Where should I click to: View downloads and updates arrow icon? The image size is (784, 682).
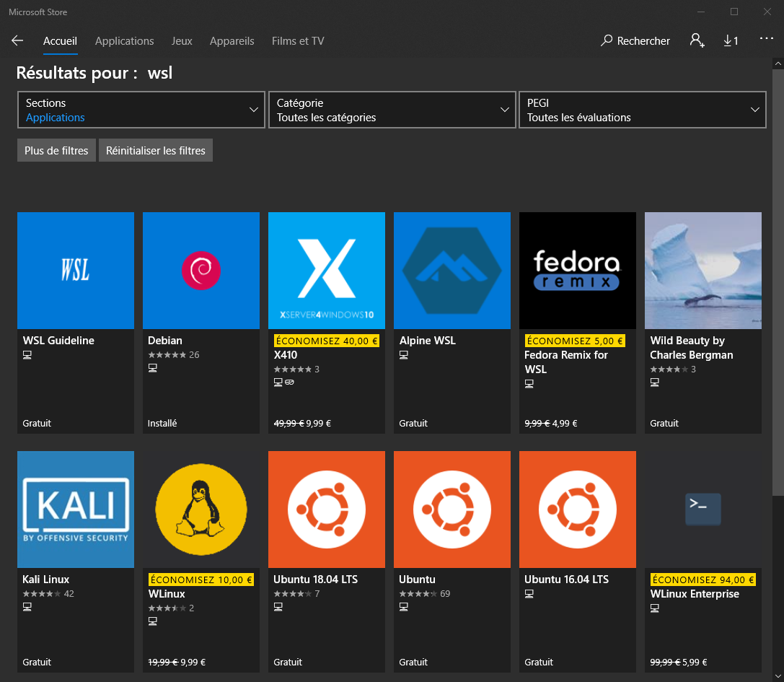tap(731, 40)
